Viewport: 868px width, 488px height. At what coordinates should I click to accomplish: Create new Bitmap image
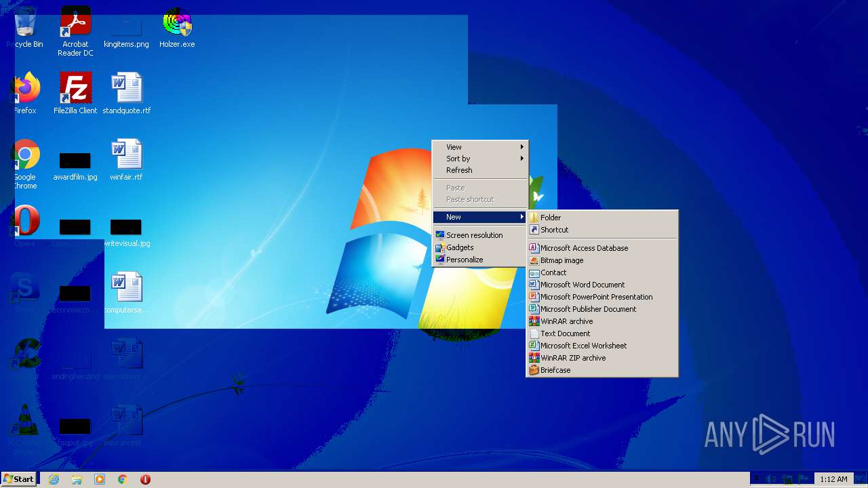(x=602, y=260)
